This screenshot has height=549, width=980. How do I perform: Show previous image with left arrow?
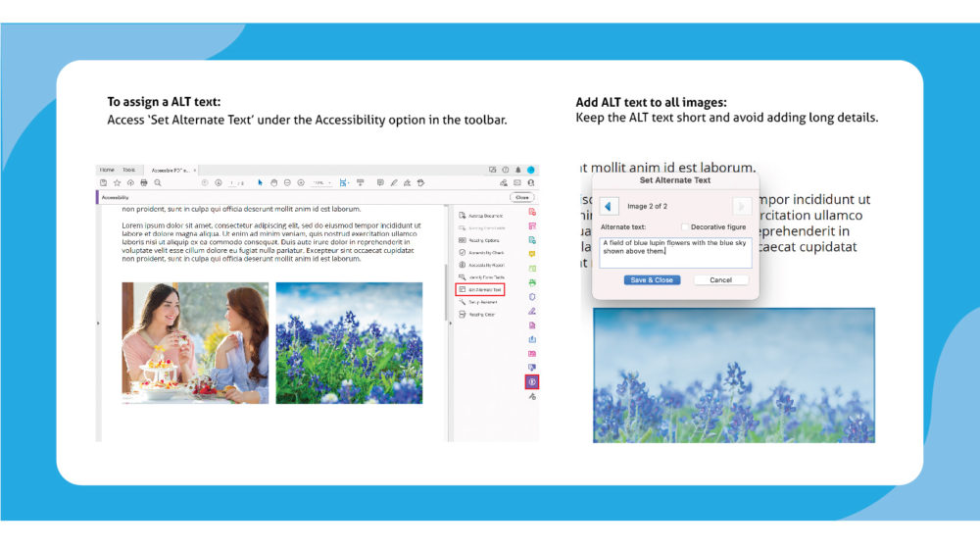coord(609,206)
